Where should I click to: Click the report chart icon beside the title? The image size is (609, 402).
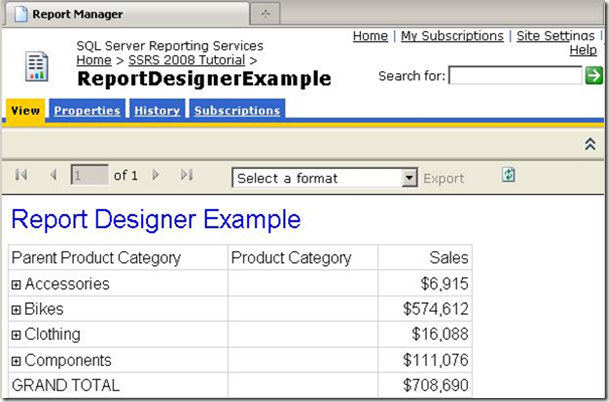[37, 67]
